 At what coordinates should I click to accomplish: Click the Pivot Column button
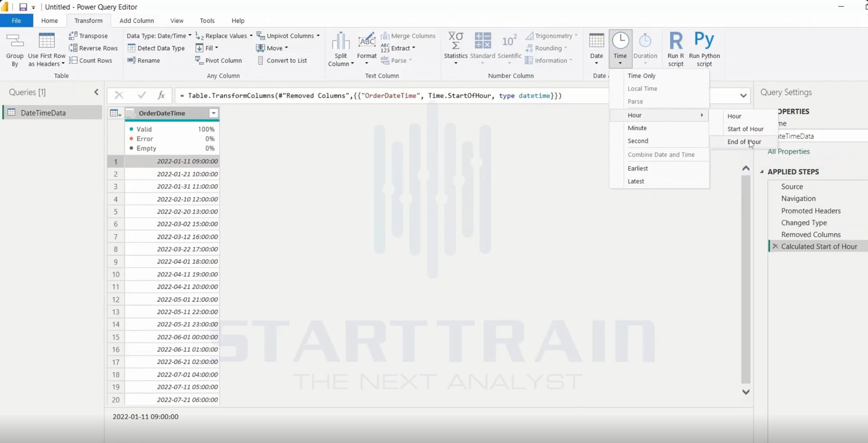click(x=218, y=60)
